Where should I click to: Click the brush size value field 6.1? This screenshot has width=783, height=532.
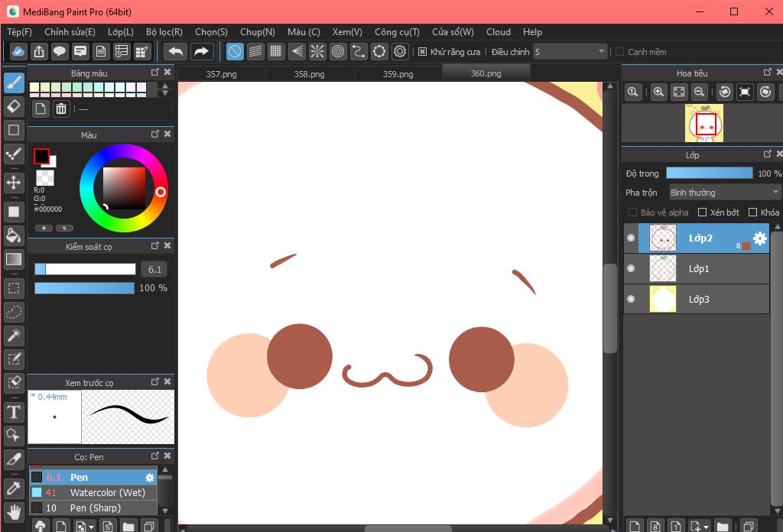154,270
